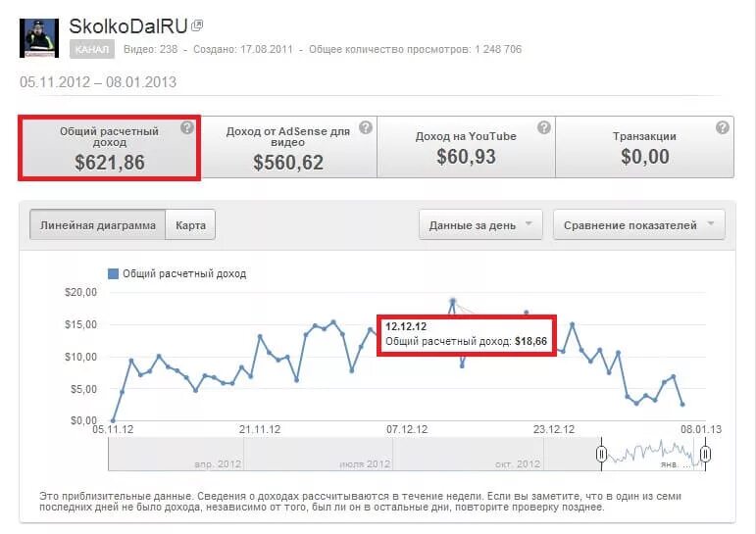Viewport: 756px width, 534px height.
Task: Click the total views count 1 248 706
Action: 498,49
